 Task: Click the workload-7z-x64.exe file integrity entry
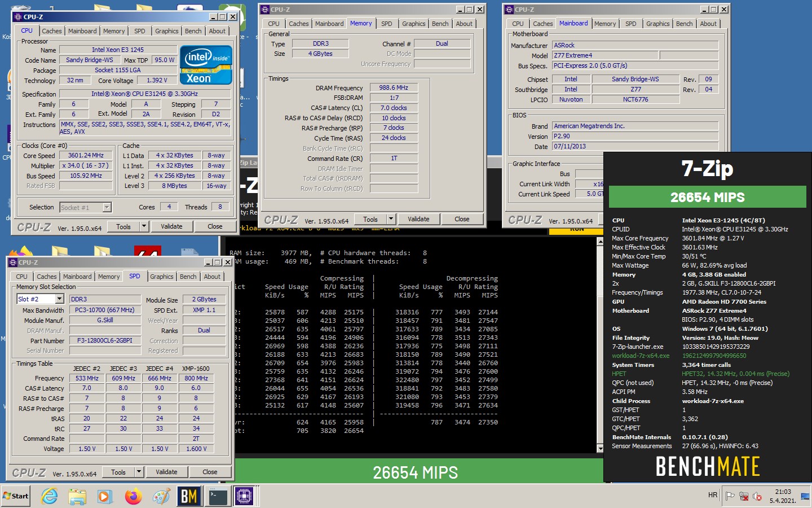tap(641, 356)
